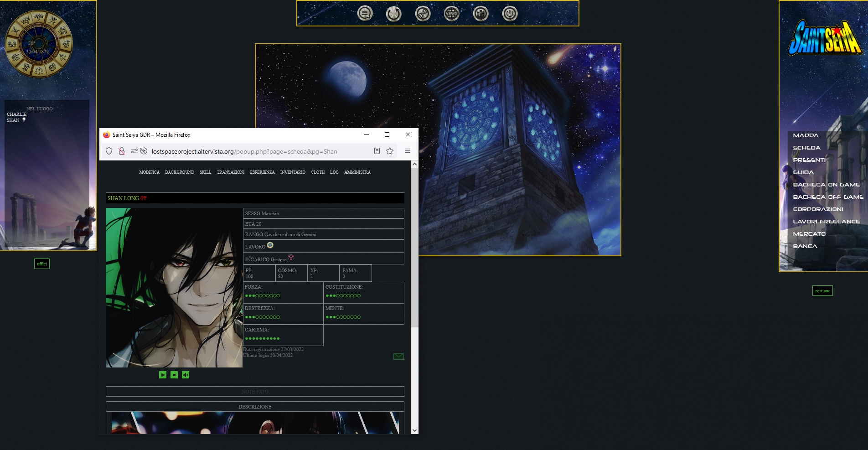Click the INCARICO Gestore badge icon
Screen dimensions: 868x450
tap(291, 258)
